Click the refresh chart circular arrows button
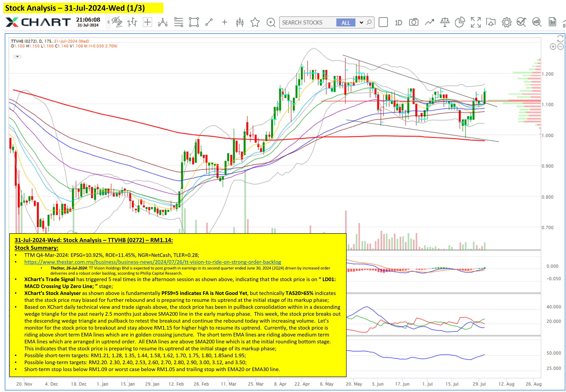 560,39
